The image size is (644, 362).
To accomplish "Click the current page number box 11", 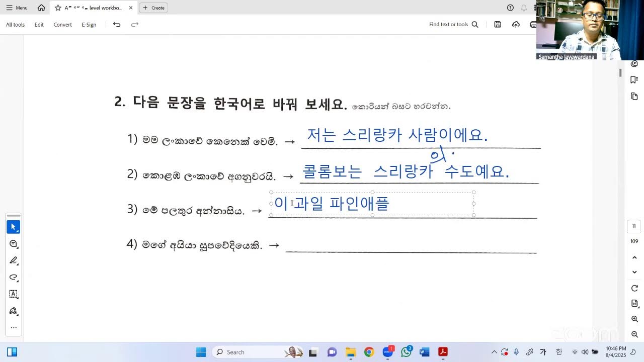I will [x=634, y=226].
